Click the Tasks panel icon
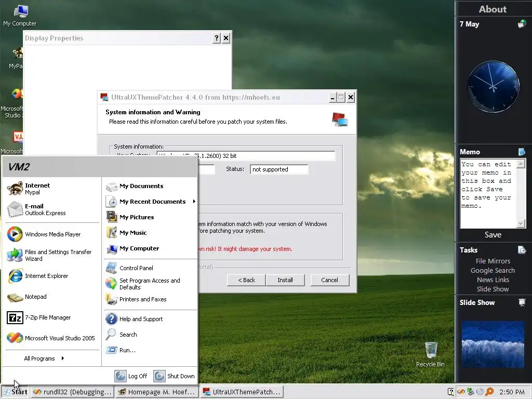 (522, 250)
